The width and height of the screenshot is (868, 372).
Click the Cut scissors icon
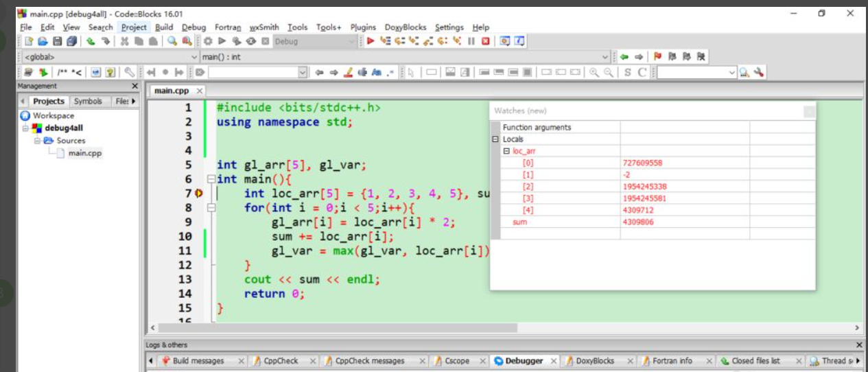pyautogui.click(x=125, y=41)
